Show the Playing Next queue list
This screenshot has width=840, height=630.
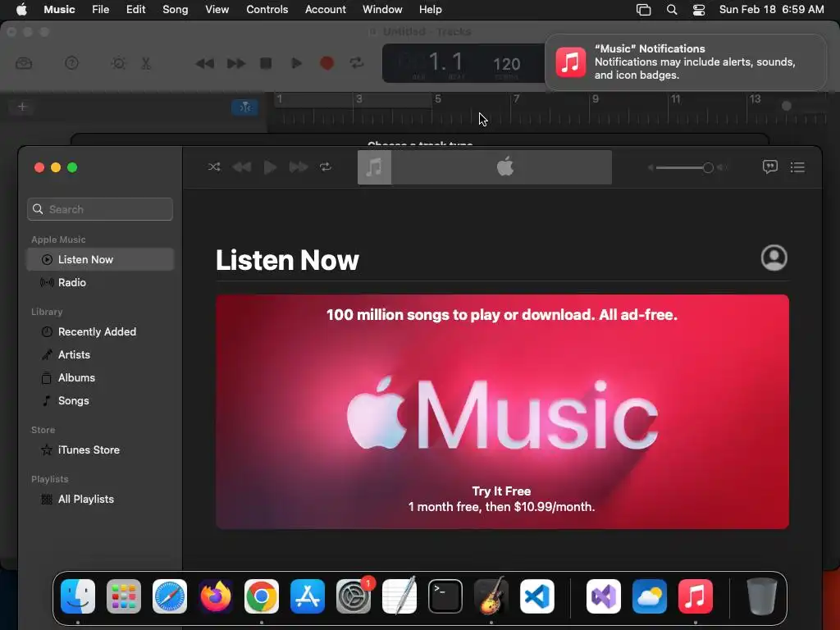point(797,167)
